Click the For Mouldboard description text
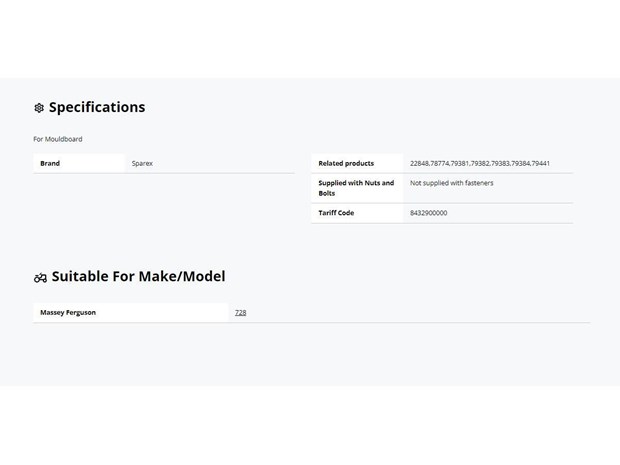The image size is (620, 465). click(58, 139)
